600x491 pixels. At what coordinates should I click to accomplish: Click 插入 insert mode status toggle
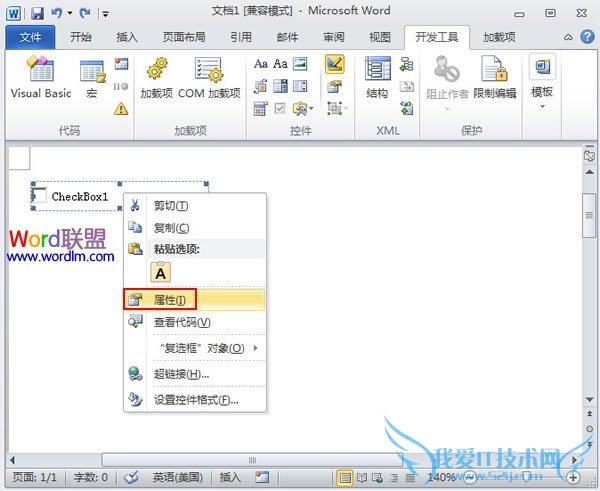click(230, 477)
